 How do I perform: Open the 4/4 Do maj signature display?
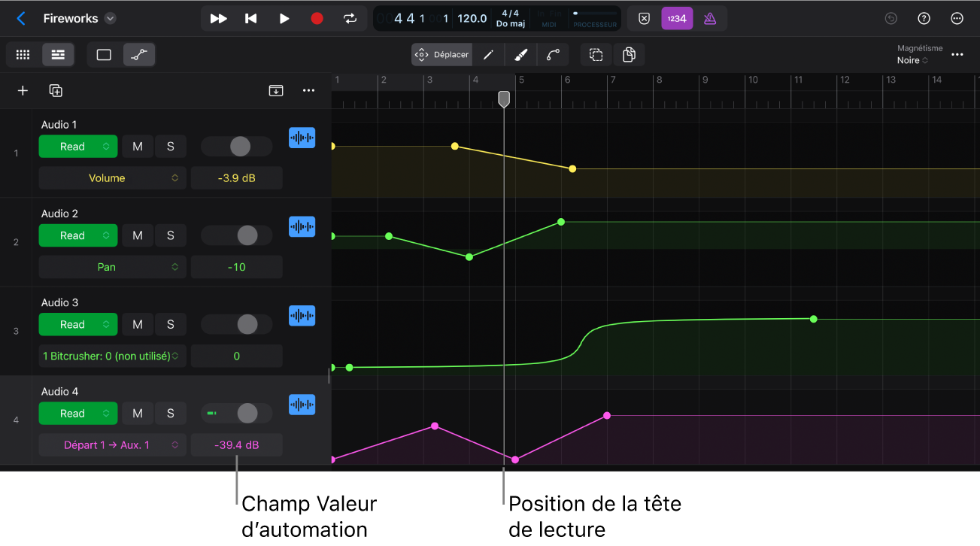click(510, 19)
